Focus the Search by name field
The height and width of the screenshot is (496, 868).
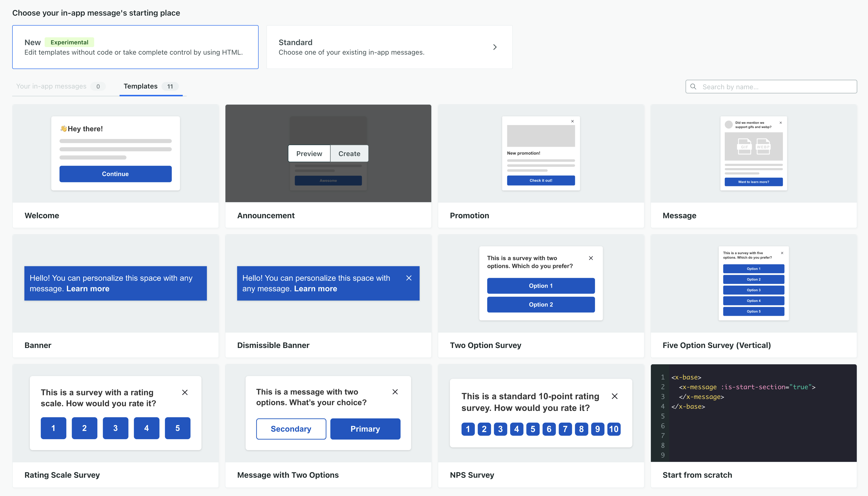[x=771, y=87]
